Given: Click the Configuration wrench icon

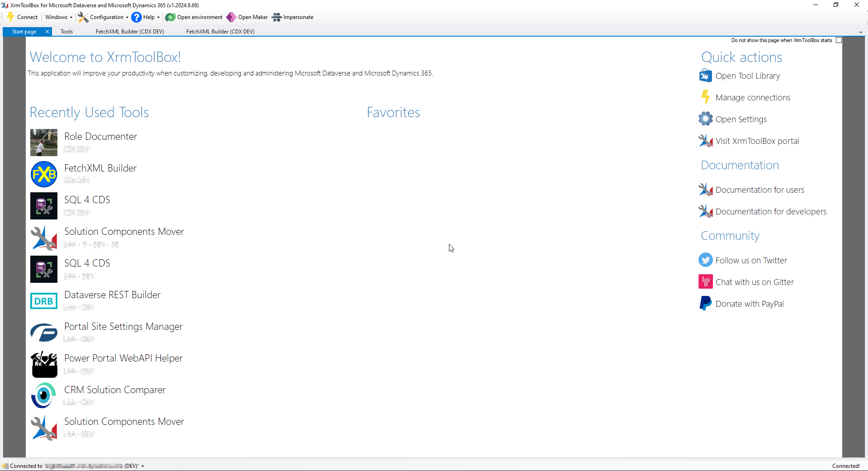Looking at the screenshot, I should (x=83, y=17).
